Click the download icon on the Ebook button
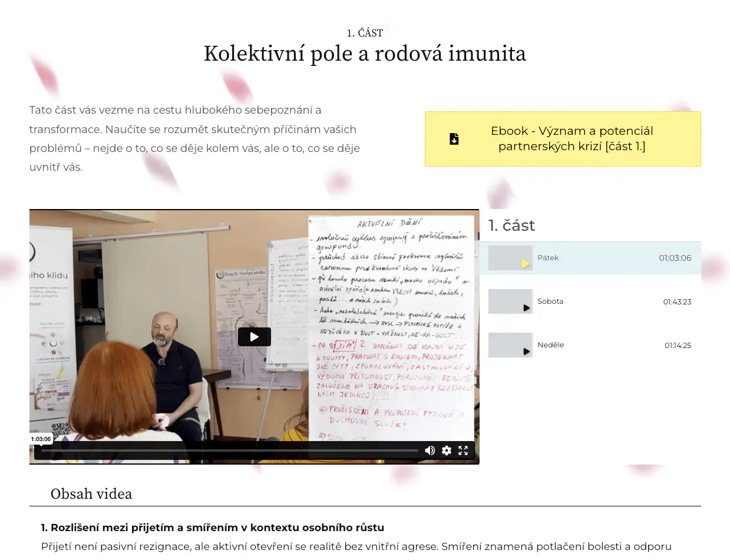Image resolution: width=730 pixels, height=560 pixels. (x=454, y=139)
